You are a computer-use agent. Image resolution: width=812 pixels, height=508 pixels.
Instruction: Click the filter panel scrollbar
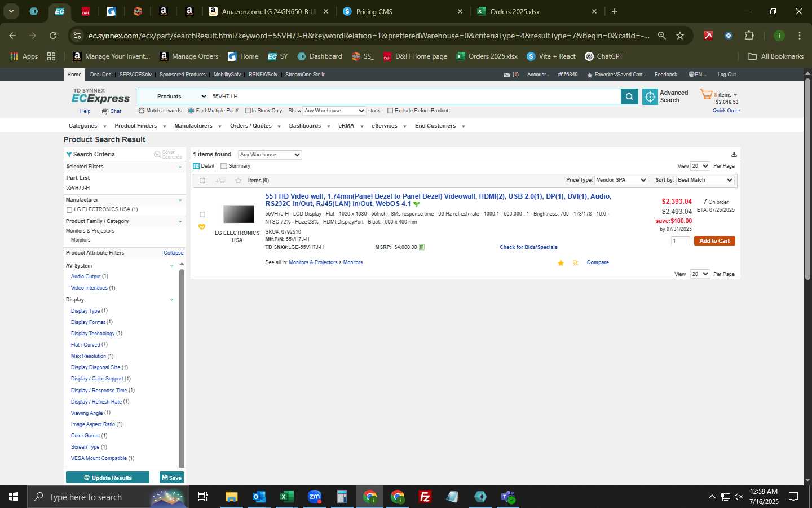tap(182, 367)
